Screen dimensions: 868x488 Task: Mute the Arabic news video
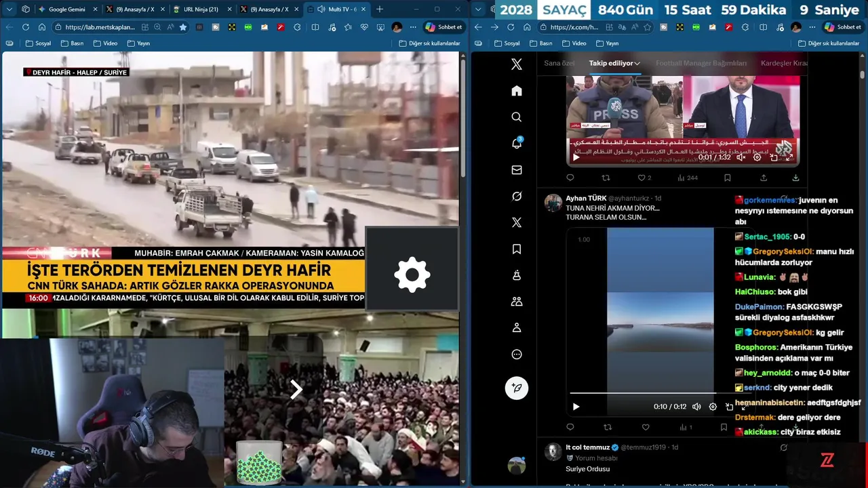click(x=741, y=157)
